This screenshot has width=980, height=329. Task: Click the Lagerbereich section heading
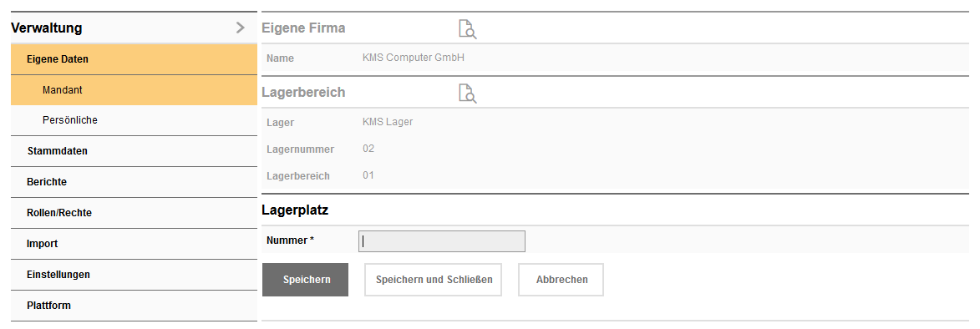[303, 93]
